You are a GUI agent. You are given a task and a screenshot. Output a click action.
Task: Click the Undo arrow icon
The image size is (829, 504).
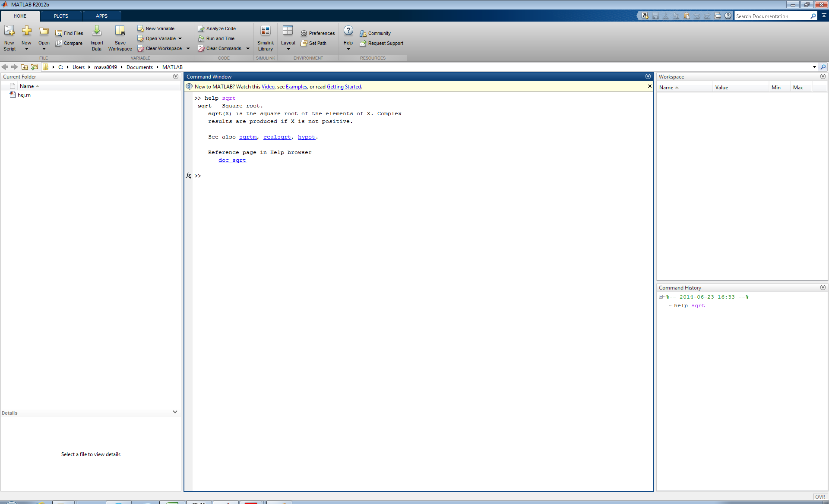(697, 16)
